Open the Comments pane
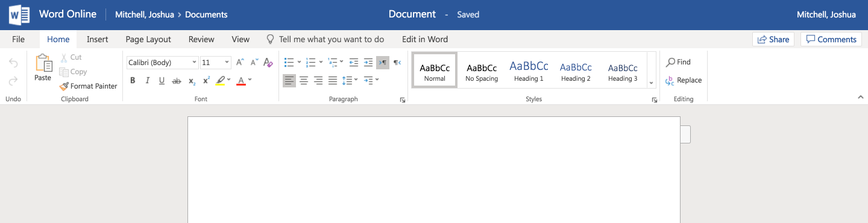 point(831,39)
